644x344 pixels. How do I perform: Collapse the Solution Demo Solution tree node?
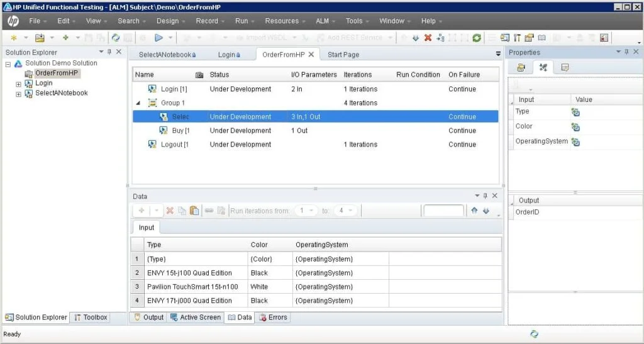point(8,64)
